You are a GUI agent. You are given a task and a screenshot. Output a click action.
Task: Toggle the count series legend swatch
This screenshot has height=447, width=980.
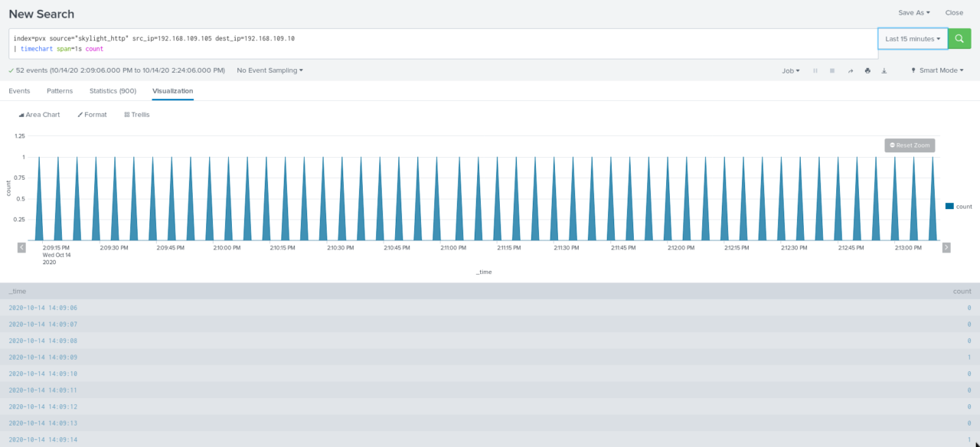point(949,207)
